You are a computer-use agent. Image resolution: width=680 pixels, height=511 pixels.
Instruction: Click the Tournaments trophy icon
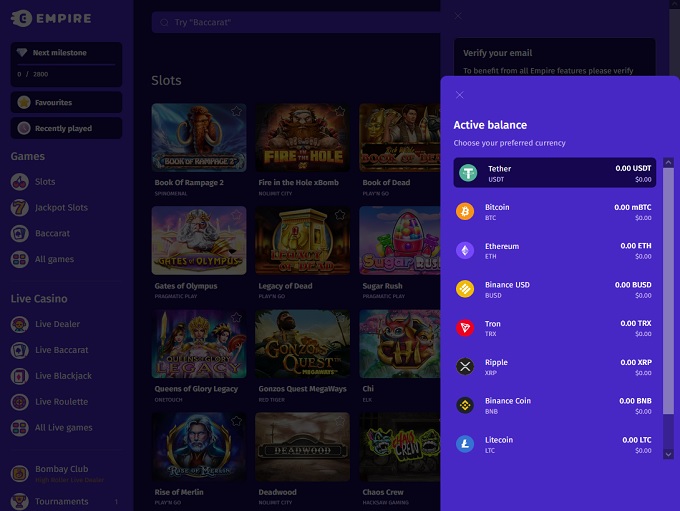point(20,501)
